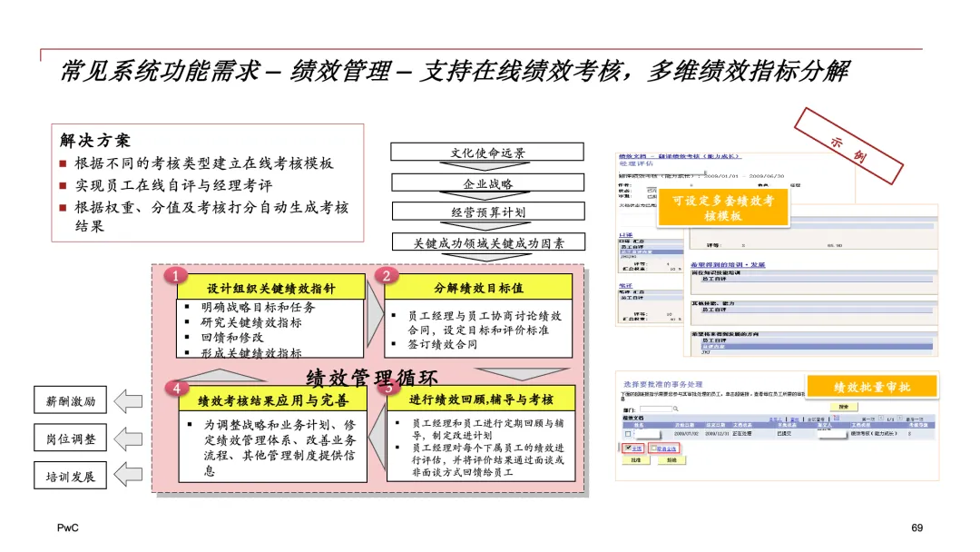The height and width of the screenshot is (552, 980).
Task: Click into the 部门 input field
Action: [x=656, y=409]
